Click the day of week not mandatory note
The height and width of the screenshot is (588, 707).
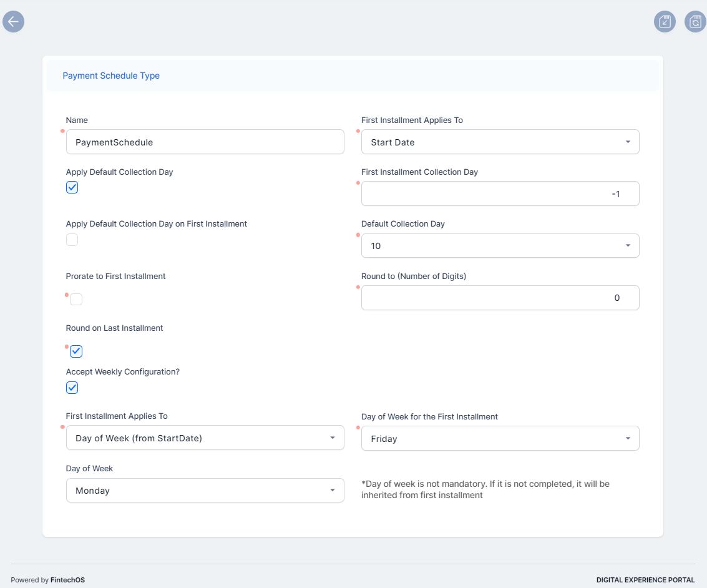485,489
